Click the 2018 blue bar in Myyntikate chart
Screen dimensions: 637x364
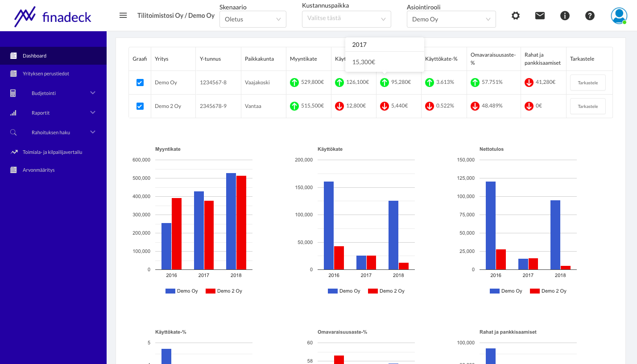pyautogui.click(x=231, y=221)
